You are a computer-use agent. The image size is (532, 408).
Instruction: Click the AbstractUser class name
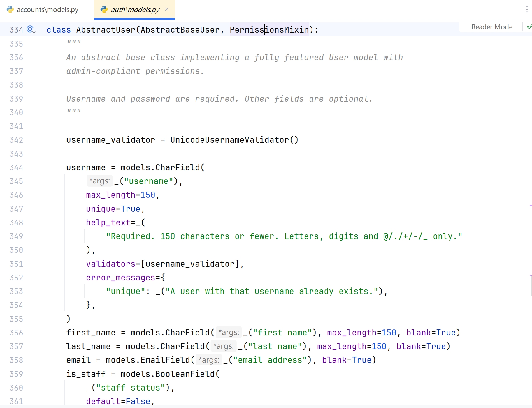coord(106,30)
